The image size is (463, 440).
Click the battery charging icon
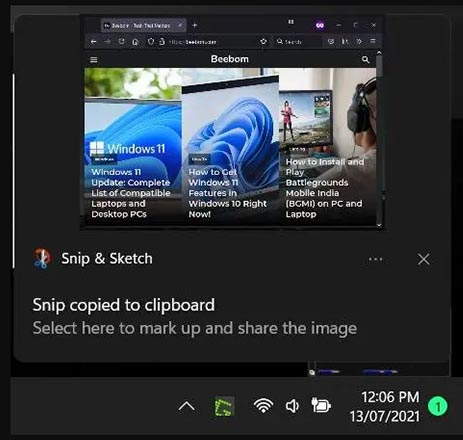pos(321,405)
